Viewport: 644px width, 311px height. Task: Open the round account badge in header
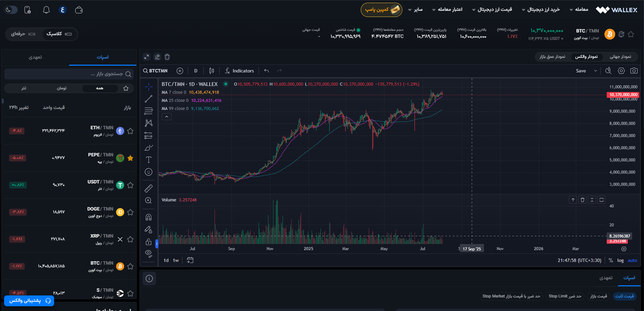[63, 10]
